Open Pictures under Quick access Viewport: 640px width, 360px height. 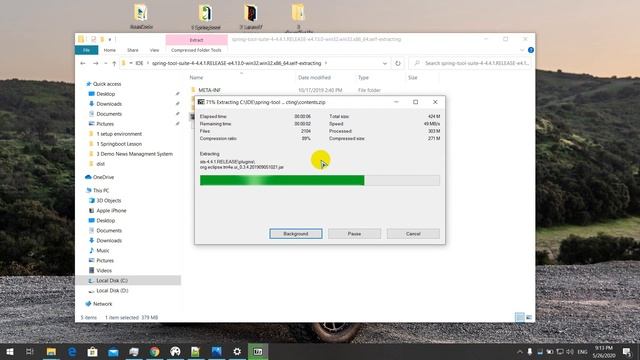click(x=105, y=124)
